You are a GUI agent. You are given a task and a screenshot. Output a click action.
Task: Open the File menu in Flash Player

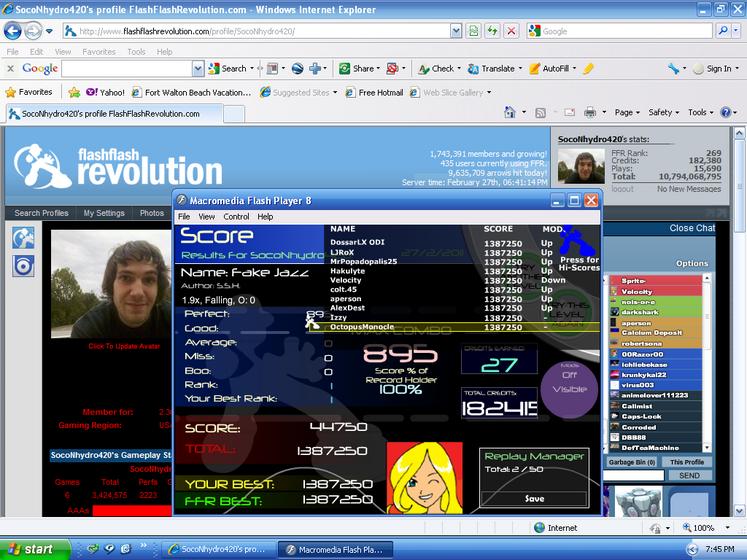(184, 216)
